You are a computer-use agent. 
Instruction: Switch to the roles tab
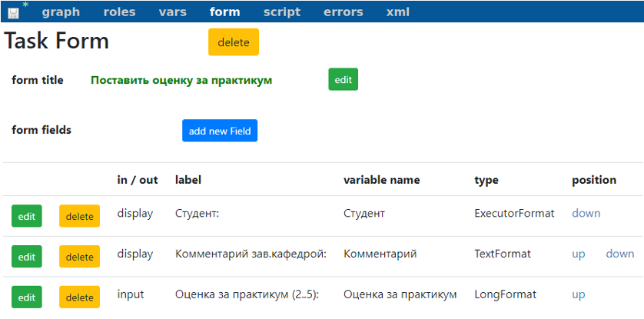[120, 12]
